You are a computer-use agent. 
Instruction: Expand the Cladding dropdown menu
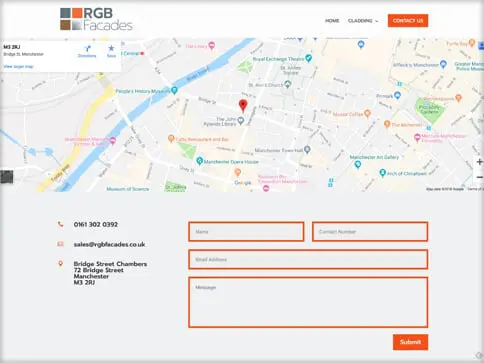pos(363,21)
